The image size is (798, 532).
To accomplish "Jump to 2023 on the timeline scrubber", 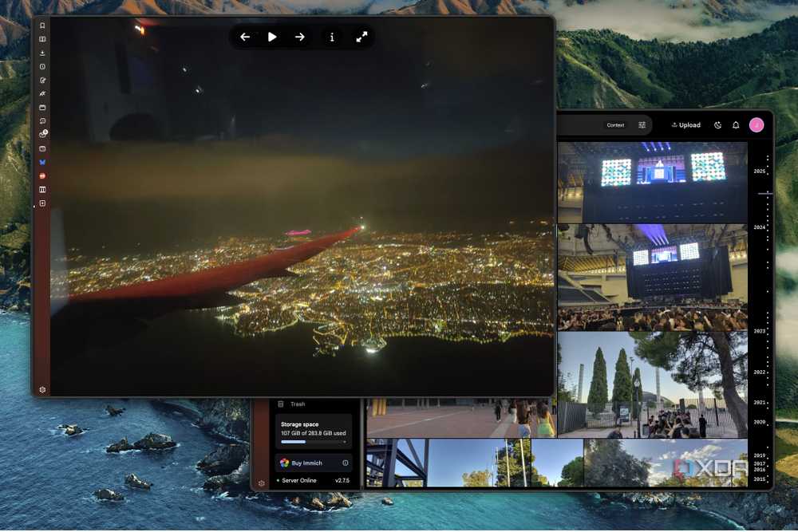I will click(760, 331).
